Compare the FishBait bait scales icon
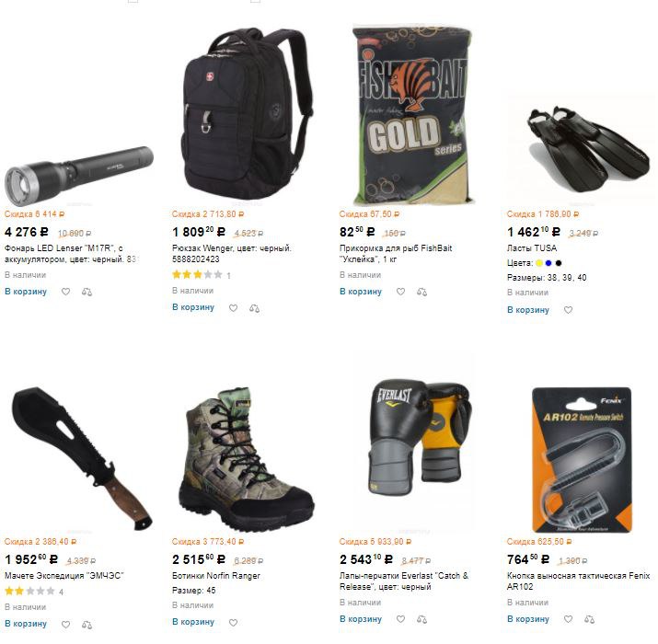 pyautogui.click(x=421, y=292)
